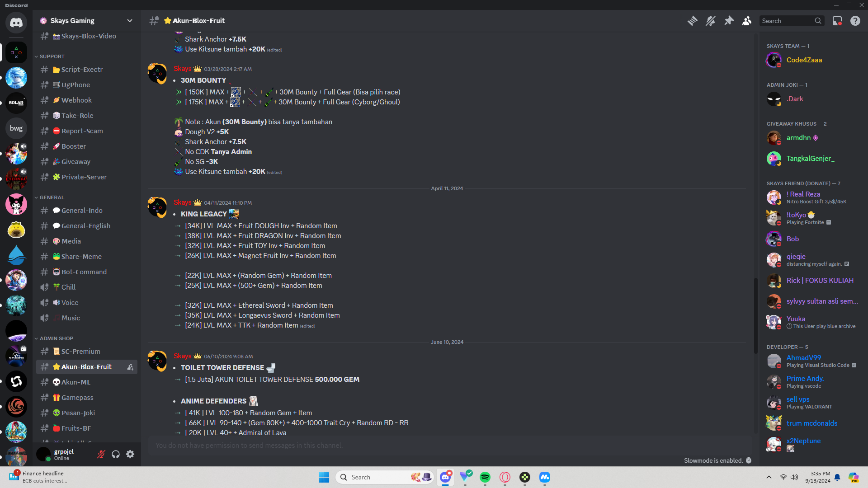868x488 pixels.
Task: Open the Finance headline widget
Action: [x=39, y=477]
